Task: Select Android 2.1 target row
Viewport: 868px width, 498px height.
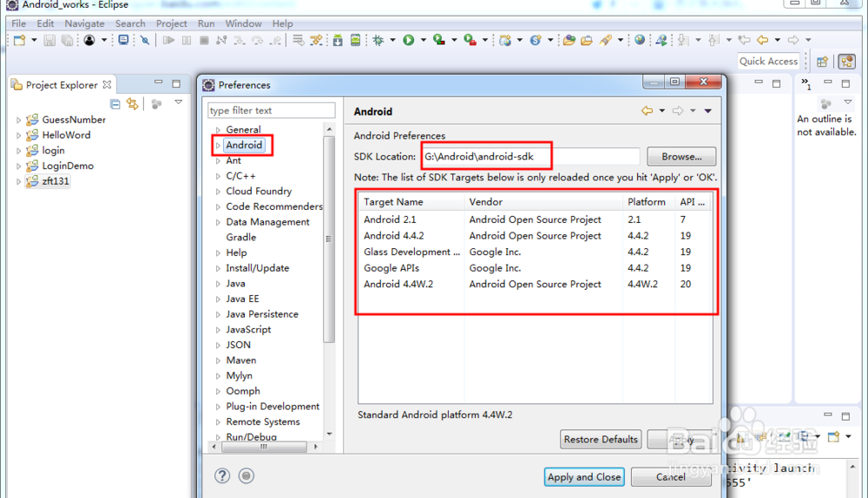Action: click(535, 220)
